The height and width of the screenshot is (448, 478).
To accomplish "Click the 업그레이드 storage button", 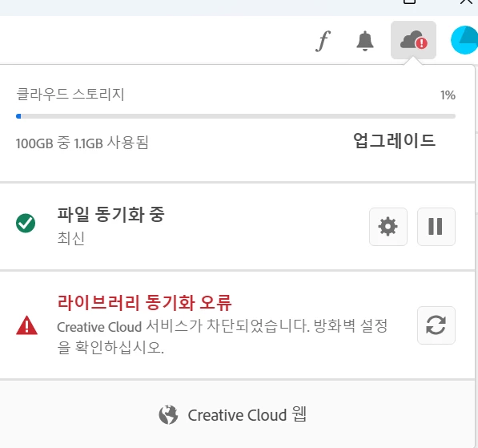I will point(394,141).
